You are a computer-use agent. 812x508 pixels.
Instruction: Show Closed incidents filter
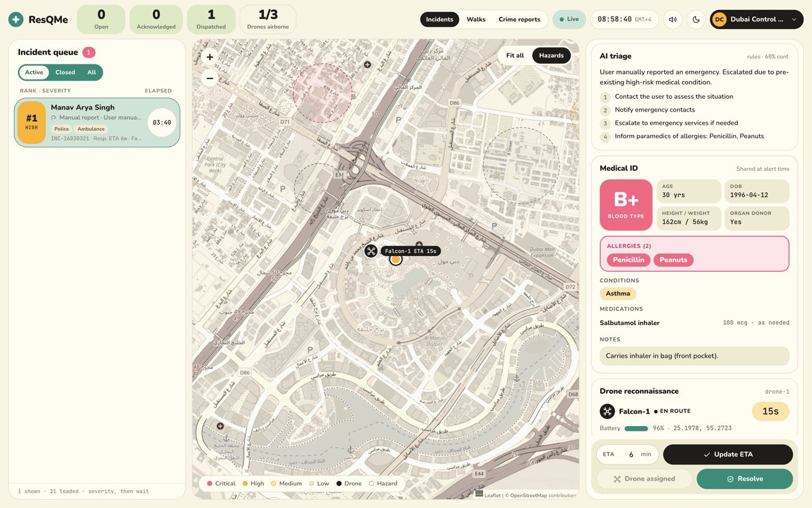click(65, 73)
